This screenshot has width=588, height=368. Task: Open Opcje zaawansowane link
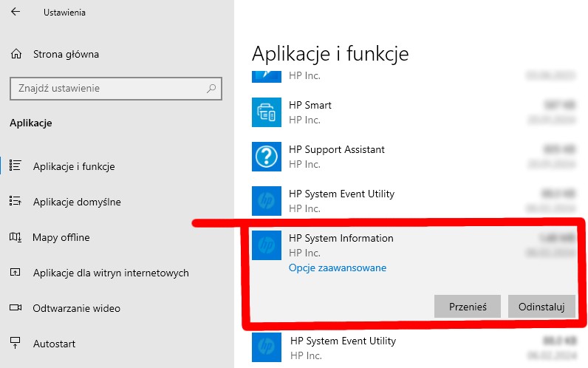click(338, 268)
